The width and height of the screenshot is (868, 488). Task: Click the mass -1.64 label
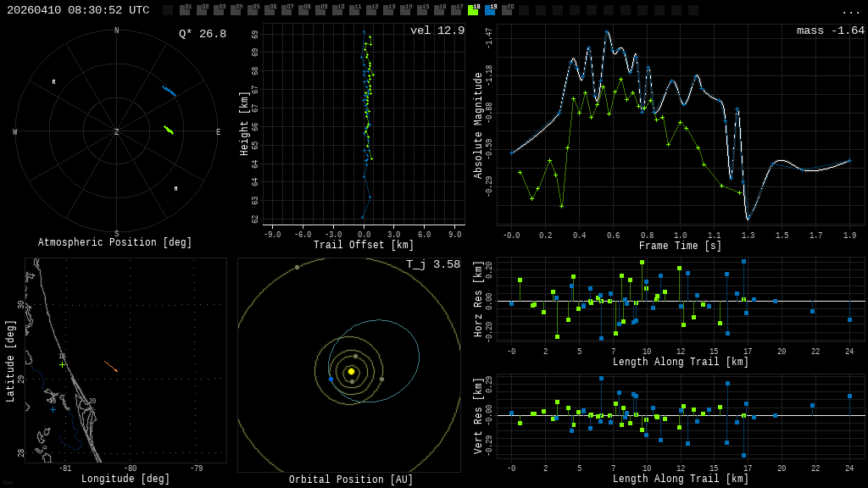coord(830,30)
